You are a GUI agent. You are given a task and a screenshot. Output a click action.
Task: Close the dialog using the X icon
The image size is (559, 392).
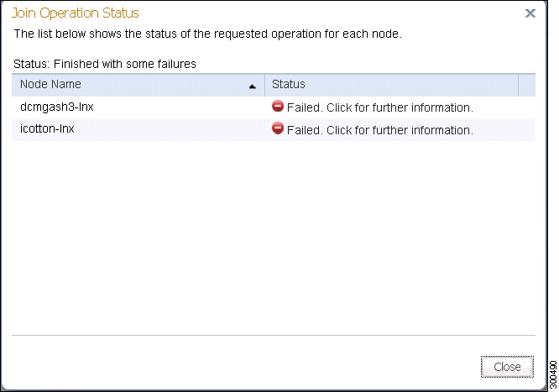click(530, 13)
